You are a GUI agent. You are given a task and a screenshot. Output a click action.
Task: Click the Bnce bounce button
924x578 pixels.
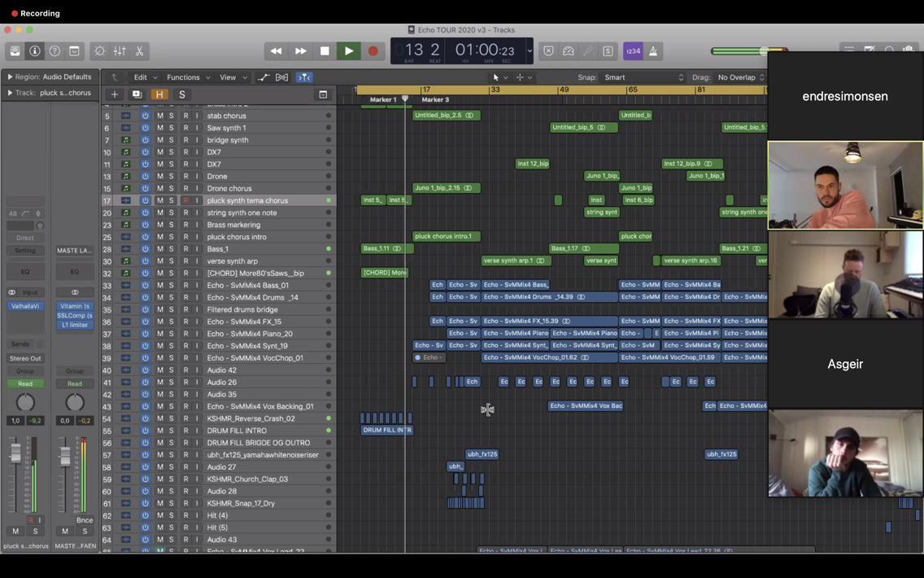click(85, 520)
